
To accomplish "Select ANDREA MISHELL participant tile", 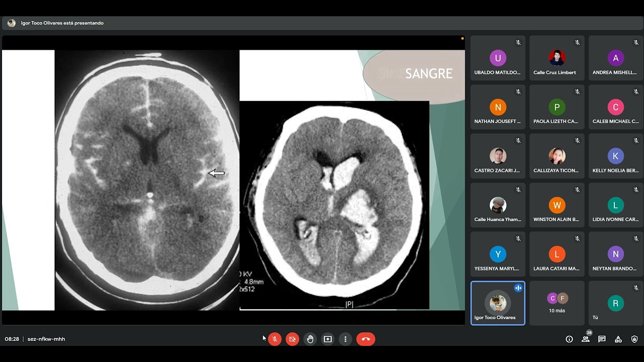I will click(x=616, y=58).
